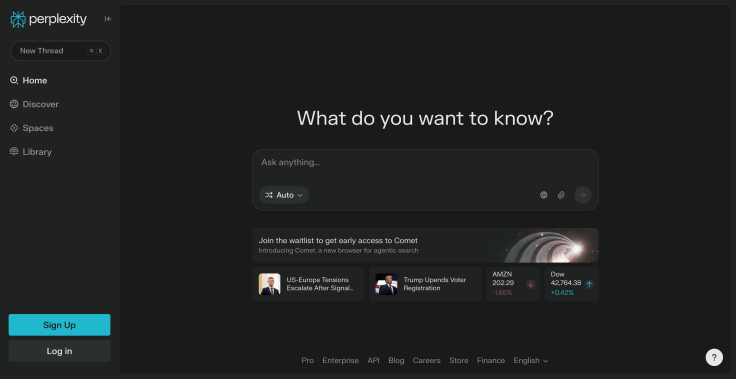Click the Spaces icon in sidebar

pos(14,128)
